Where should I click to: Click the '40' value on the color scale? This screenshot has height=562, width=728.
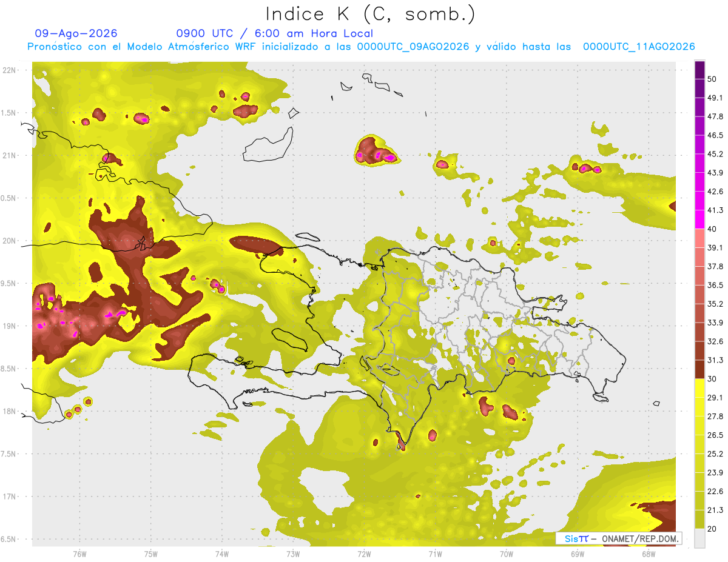(712, 229)
